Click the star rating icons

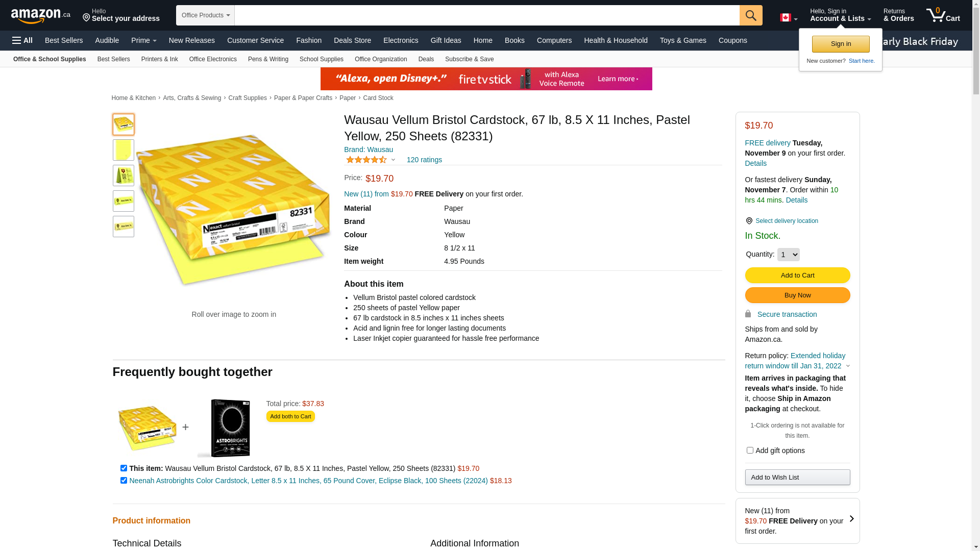coord(366,160)
